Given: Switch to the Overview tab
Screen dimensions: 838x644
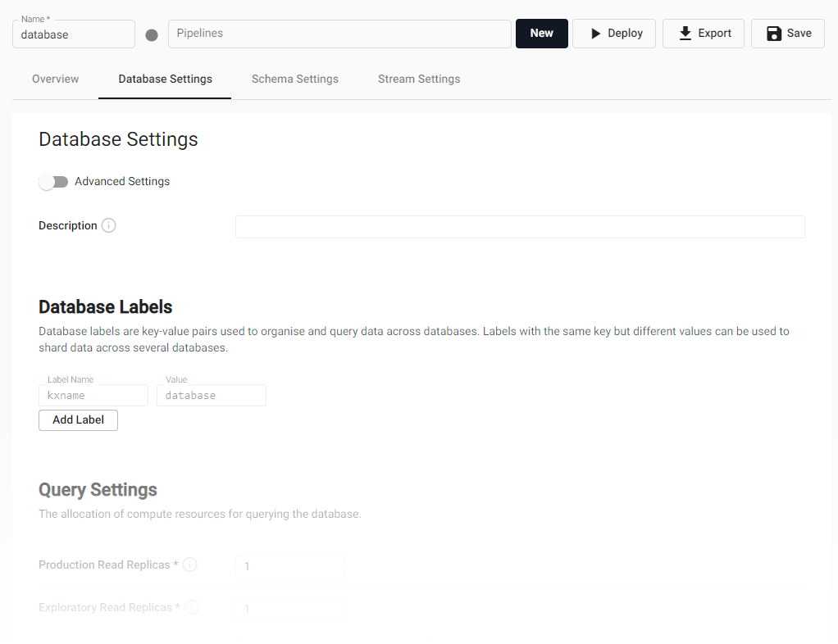Looking at the screenshot, I should 55,79.
